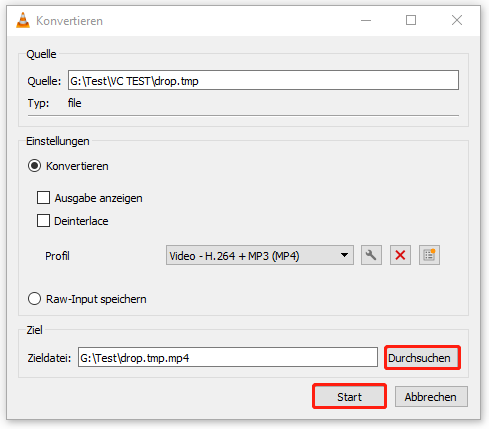This screenshot has height=429, width=489.
Task: Close the Konvertieren dialog
Action: click(457, 20)
